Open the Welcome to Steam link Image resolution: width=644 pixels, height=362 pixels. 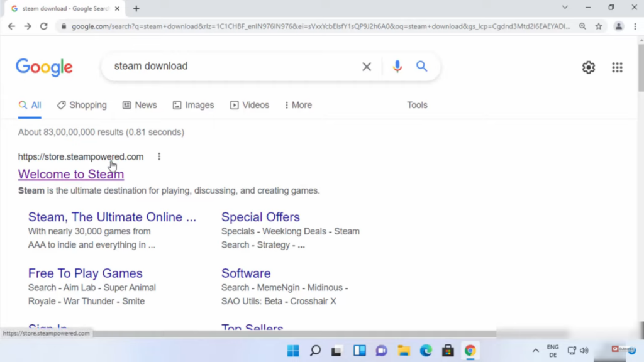[71, 174]
